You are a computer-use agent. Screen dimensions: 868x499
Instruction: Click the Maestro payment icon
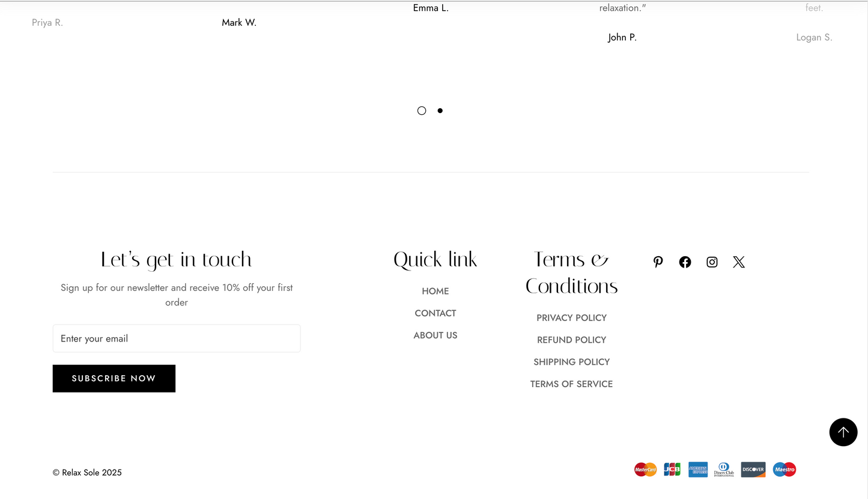(x=785, y=470)
